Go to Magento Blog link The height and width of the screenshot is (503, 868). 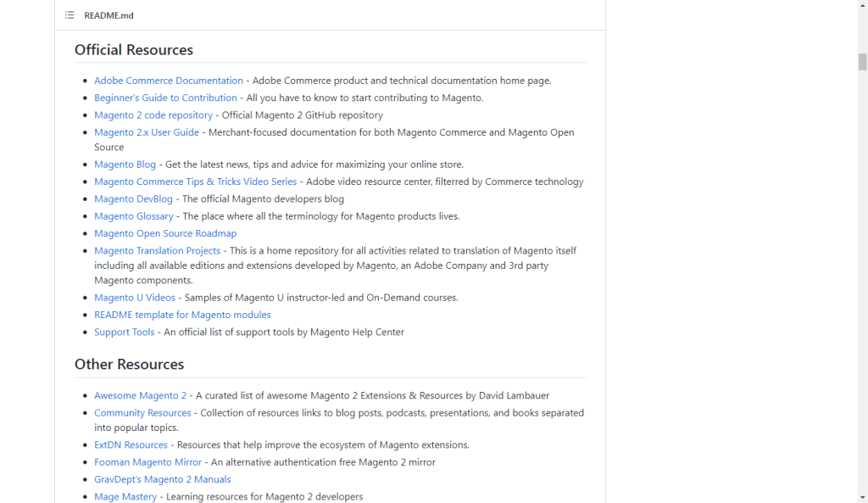[125, 164]
